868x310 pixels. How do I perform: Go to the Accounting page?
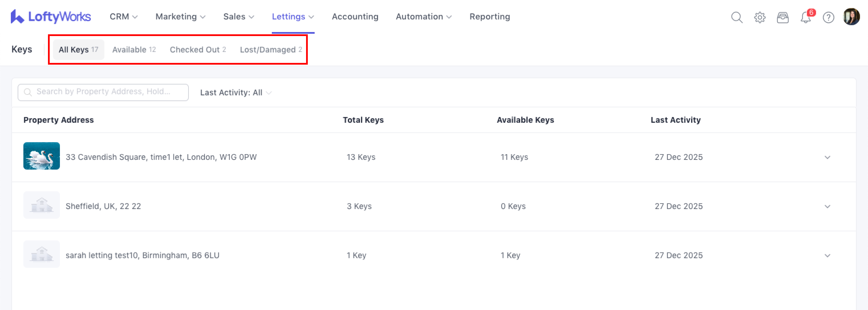click(x=355, y=17)
